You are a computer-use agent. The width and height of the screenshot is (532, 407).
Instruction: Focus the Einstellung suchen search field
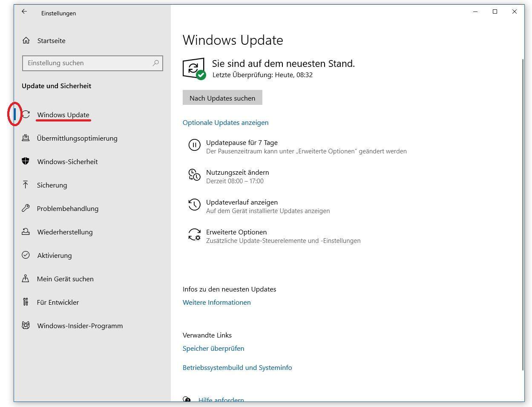[92, 63]
